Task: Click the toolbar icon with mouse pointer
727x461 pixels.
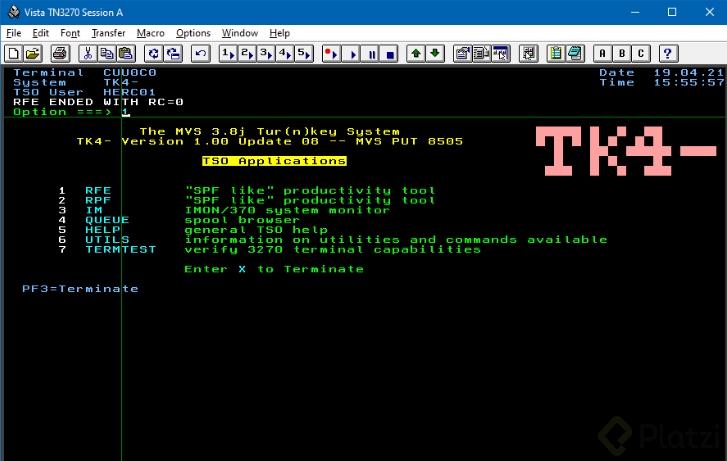Action: click(500, 53)
